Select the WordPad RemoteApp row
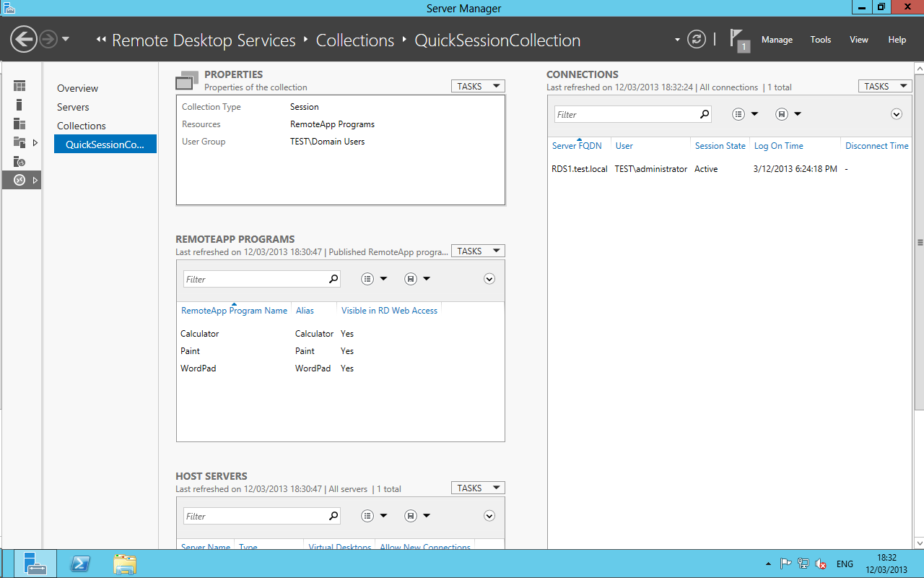The image size is (924, 578). (340, 368)
